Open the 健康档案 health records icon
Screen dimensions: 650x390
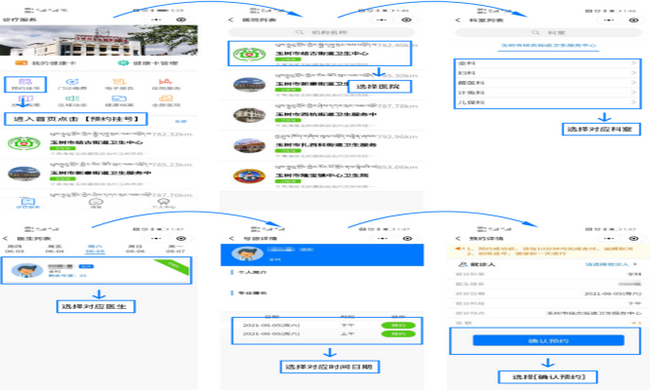click(x=119, y=99)
